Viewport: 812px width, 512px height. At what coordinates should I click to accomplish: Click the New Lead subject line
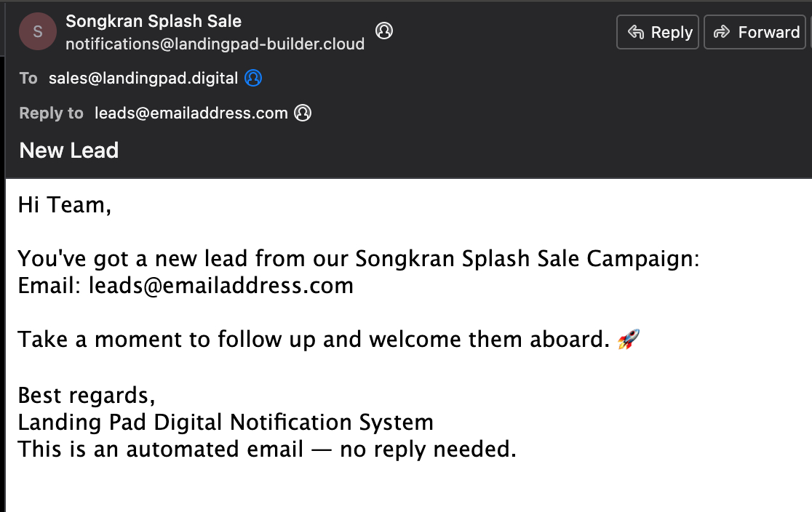(x=69, y=151)
